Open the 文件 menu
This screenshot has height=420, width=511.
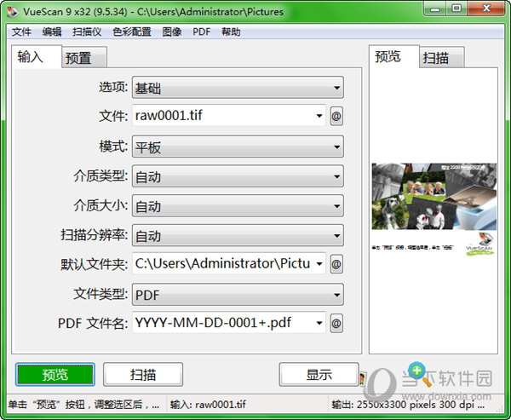coord(21,32)
